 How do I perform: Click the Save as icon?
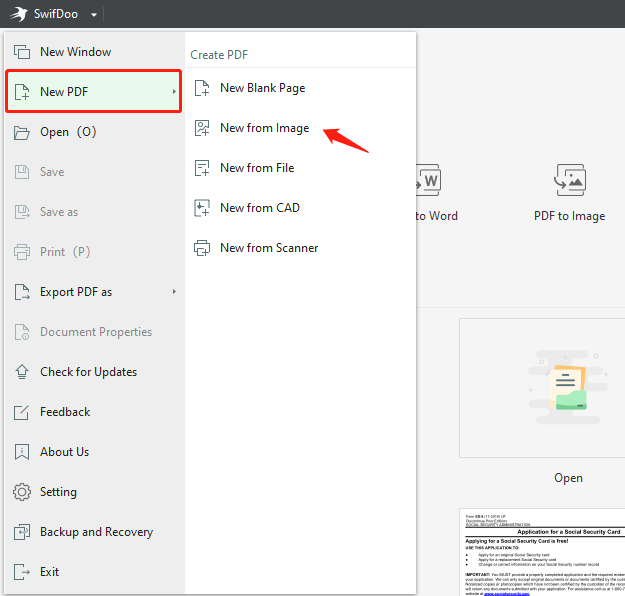click(22, 212)
